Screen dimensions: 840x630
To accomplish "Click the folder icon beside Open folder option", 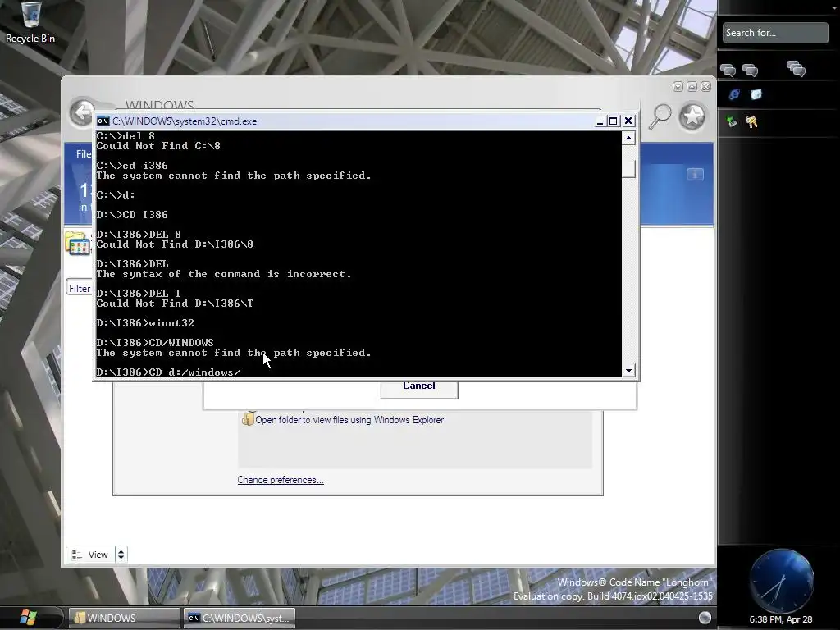I will coord(248,419).
